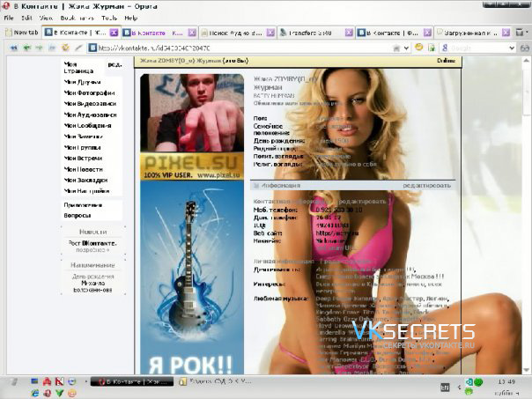Click the trash closed-tabs icon on tab bar
532x399 pixels.
point(520,33)
